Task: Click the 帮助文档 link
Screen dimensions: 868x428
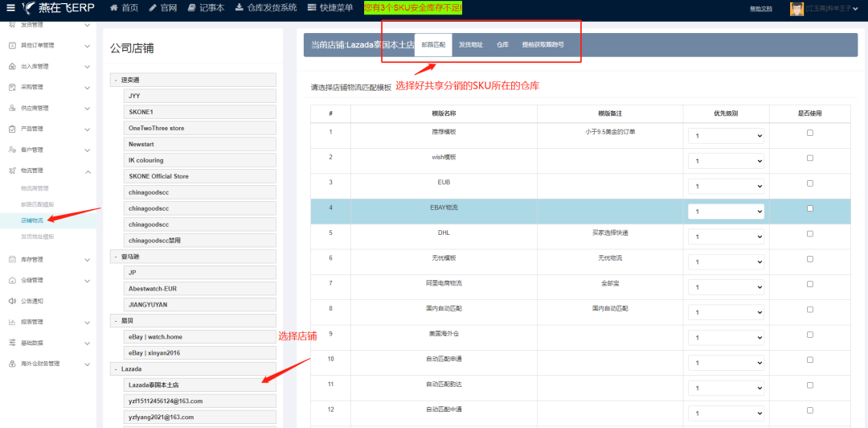Action: [x=760, y=8]
